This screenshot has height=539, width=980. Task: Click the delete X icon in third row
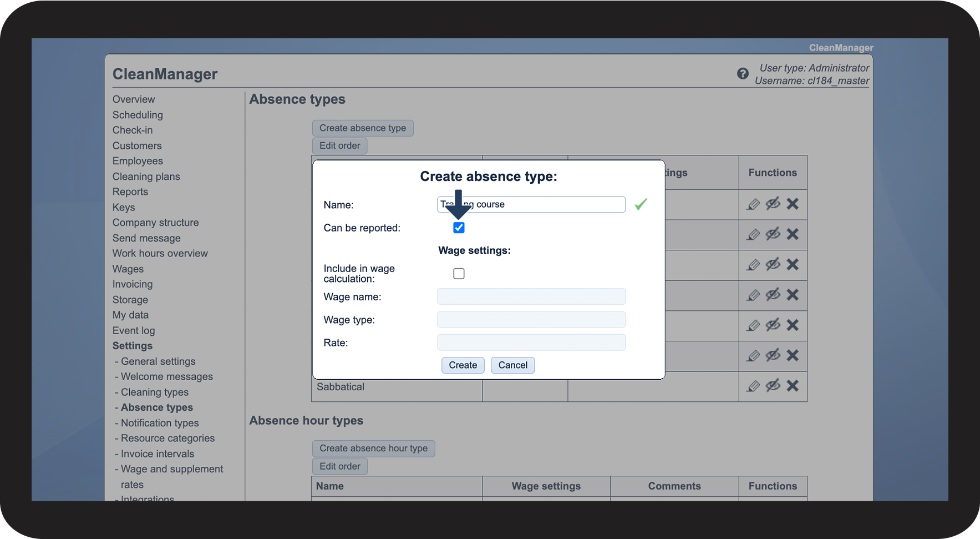[x=793, y=264]
